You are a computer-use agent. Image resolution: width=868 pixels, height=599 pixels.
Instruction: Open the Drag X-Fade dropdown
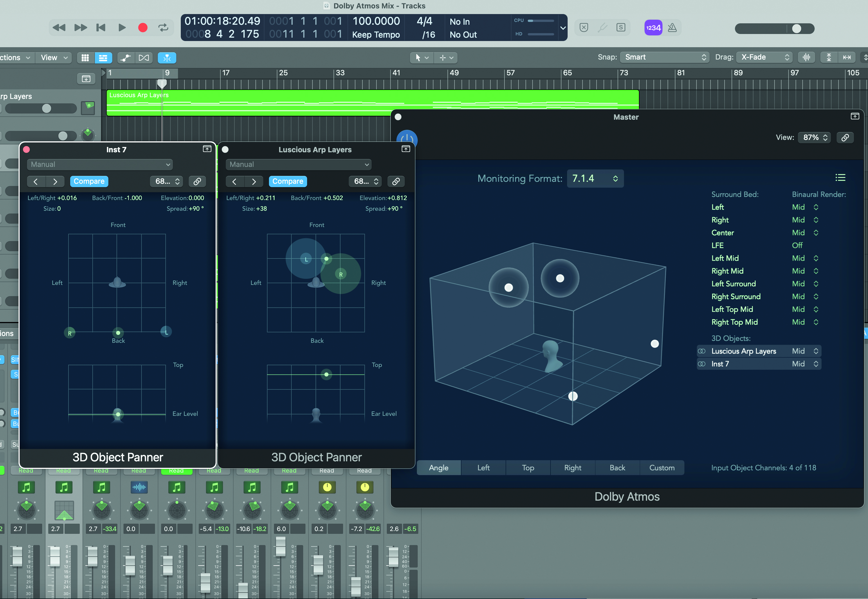[x=764, y=57]
